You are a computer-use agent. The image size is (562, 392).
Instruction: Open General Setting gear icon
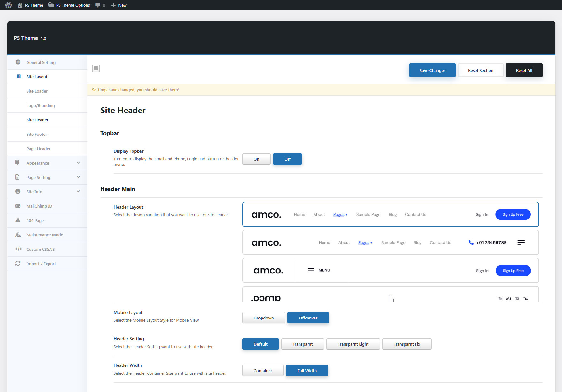18,62
